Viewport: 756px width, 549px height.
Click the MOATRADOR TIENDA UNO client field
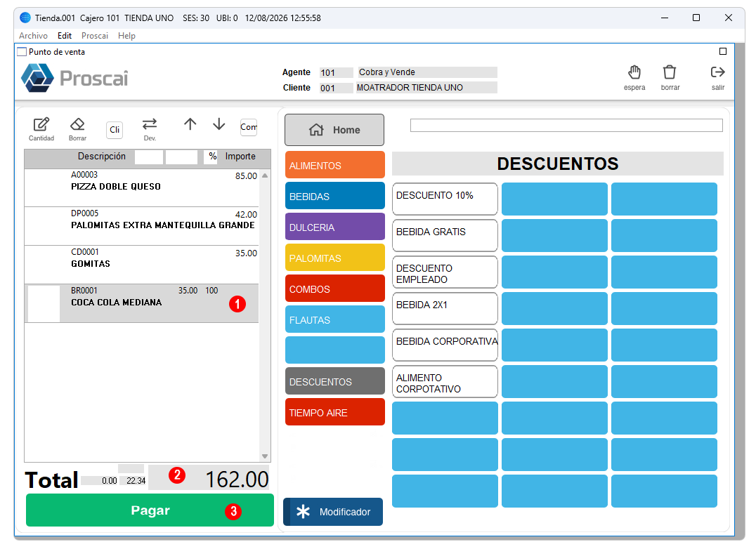pyautogui.click(x=427, y=88)
